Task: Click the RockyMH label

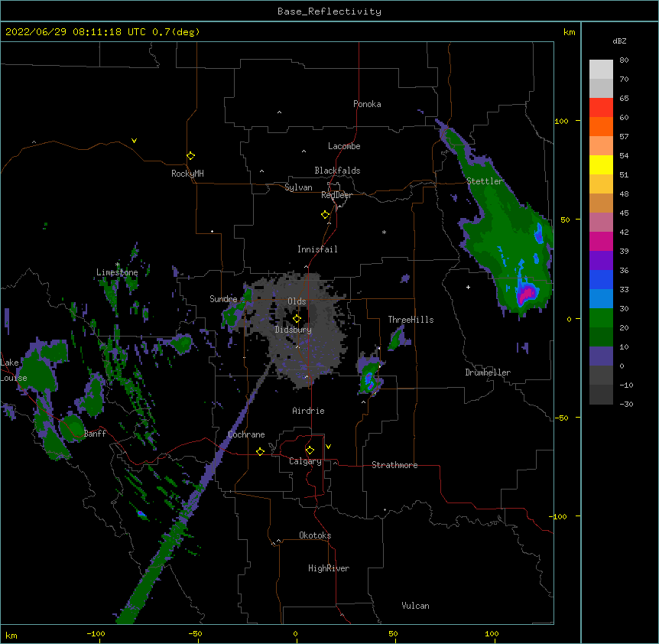Action: pos(187,174)
